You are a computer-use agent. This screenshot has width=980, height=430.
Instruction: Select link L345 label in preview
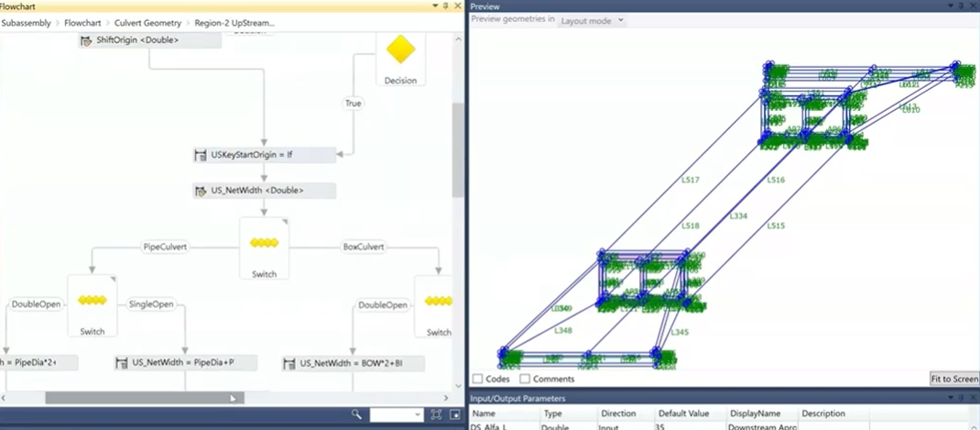pyautogui.click(x=680, y=333)
